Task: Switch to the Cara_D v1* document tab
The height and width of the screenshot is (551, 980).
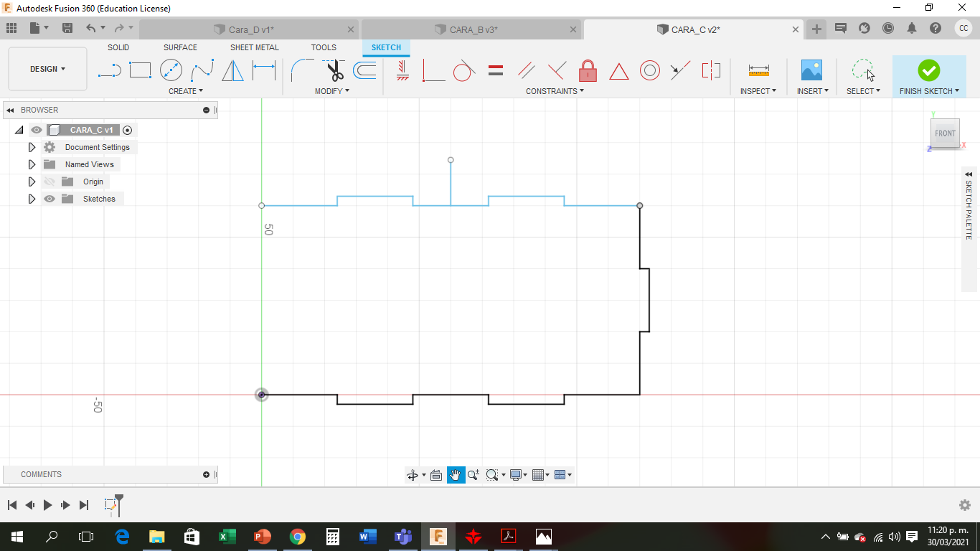Action: (249, 29)
